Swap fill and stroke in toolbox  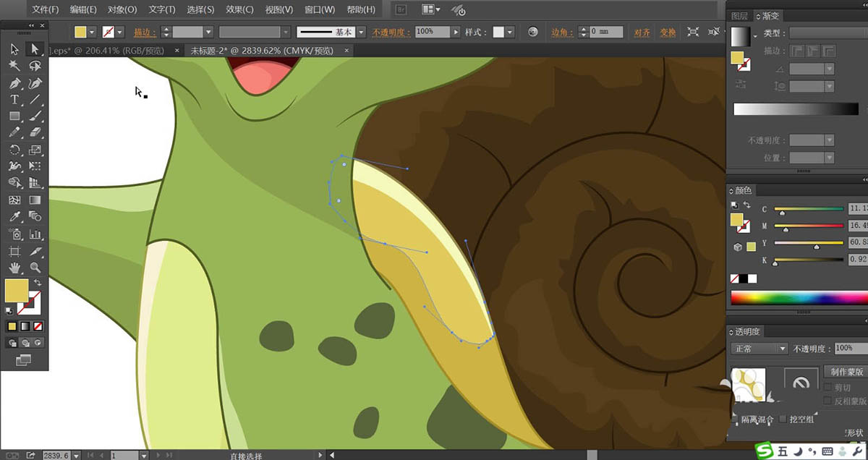coord(38,283)
